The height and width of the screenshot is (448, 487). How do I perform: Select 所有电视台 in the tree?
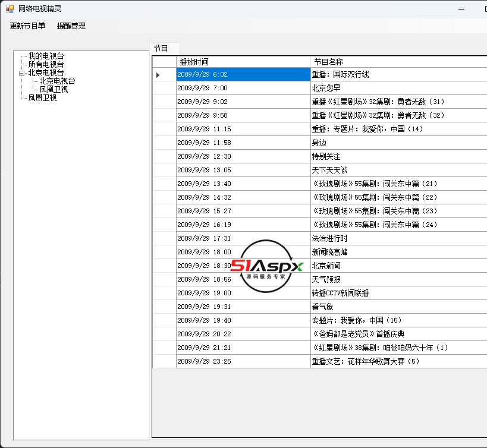pos(46,64)
